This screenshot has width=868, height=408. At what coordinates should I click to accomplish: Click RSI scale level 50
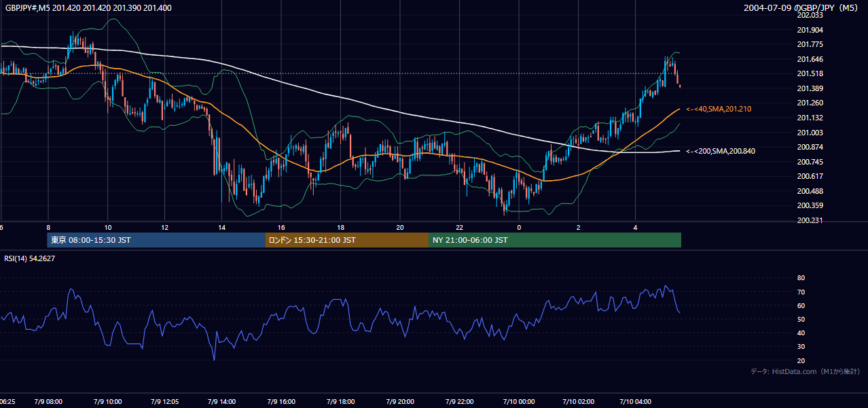pos(801,319)
